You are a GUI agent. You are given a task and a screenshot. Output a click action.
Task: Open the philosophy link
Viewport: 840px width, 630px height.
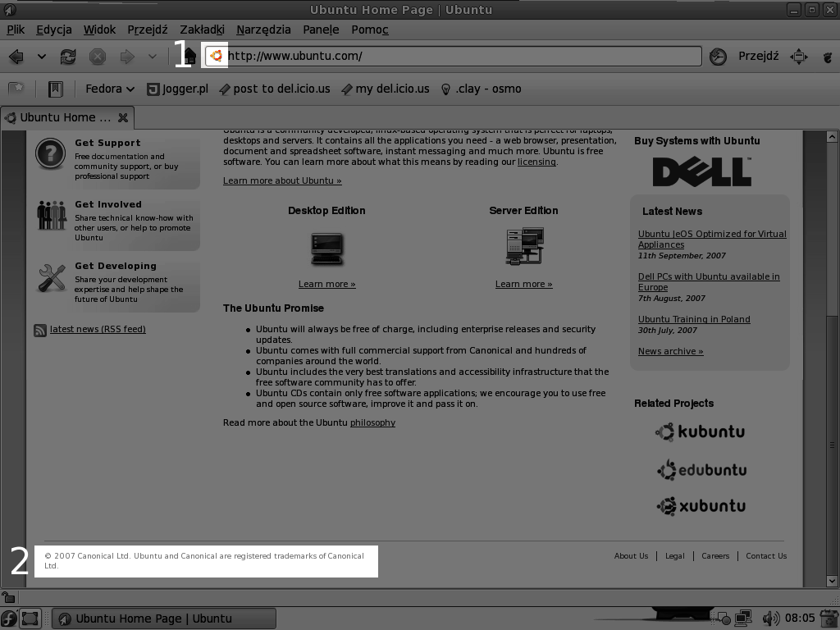pyautogui.click(x=373, y=422)
